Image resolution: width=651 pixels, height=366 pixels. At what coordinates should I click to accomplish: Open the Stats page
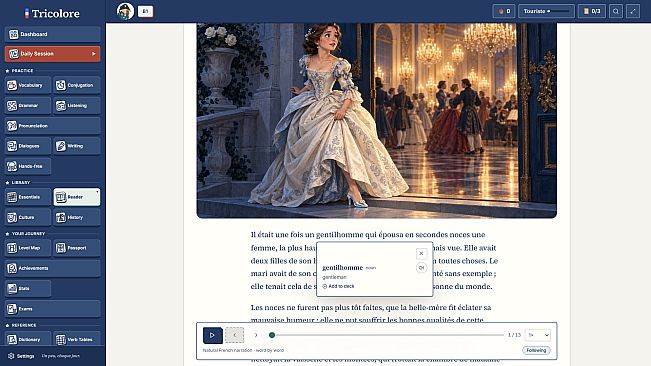pos(28,288)
